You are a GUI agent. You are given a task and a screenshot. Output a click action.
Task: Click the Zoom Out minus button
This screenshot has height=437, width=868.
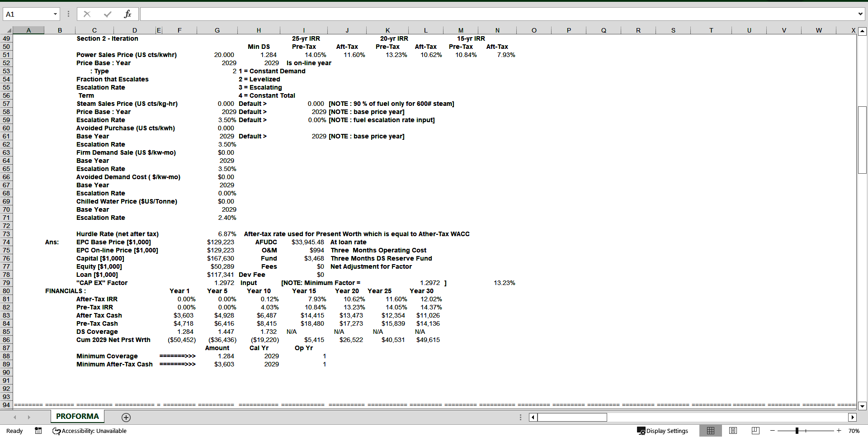tap(774, 431)
